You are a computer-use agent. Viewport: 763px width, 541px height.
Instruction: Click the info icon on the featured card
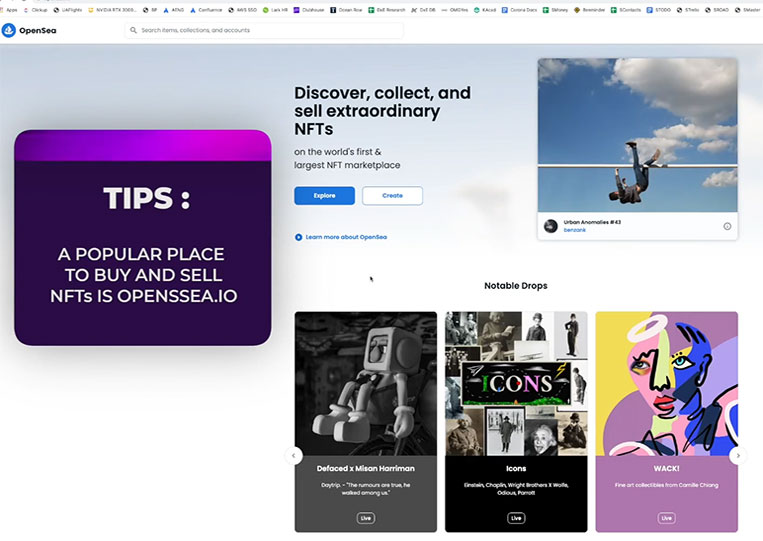(727, 226)
